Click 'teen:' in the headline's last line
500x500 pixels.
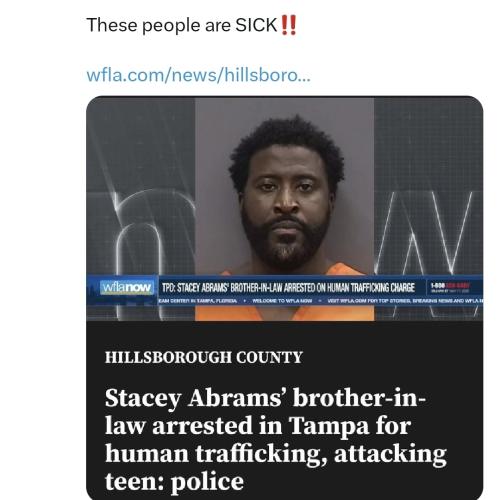(135, 482)
